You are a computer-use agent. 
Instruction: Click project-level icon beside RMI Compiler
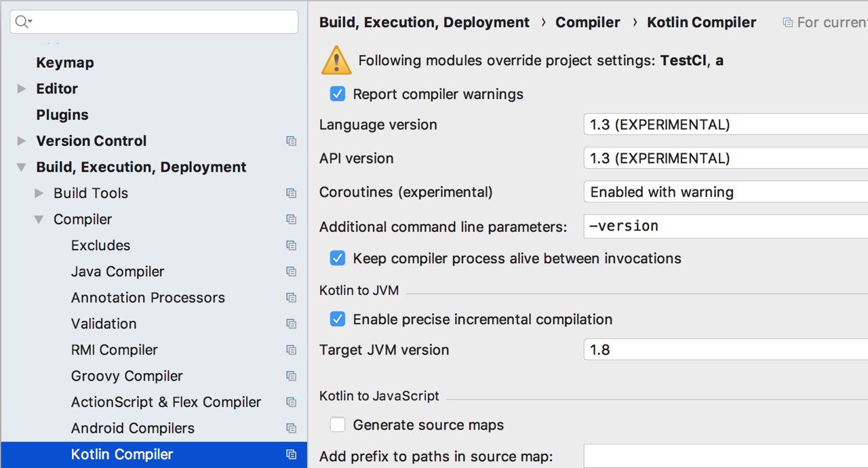[x=291, y=350]
